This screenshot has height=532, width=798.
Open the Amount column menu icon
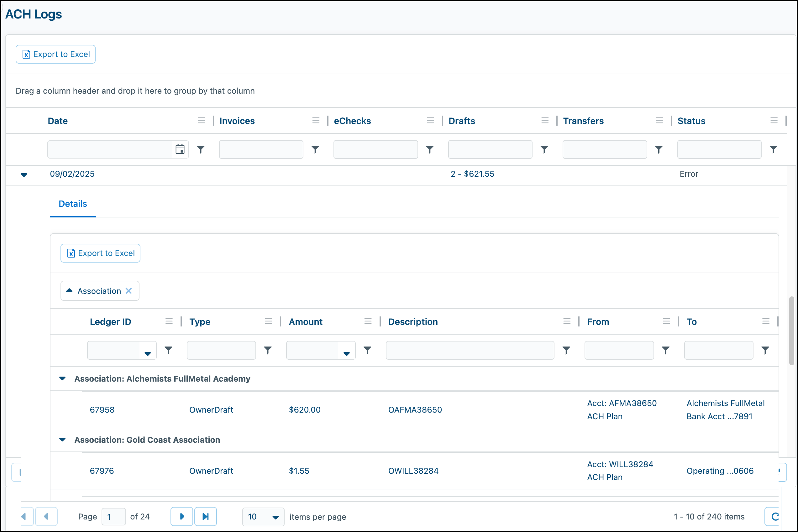point(368,321)
